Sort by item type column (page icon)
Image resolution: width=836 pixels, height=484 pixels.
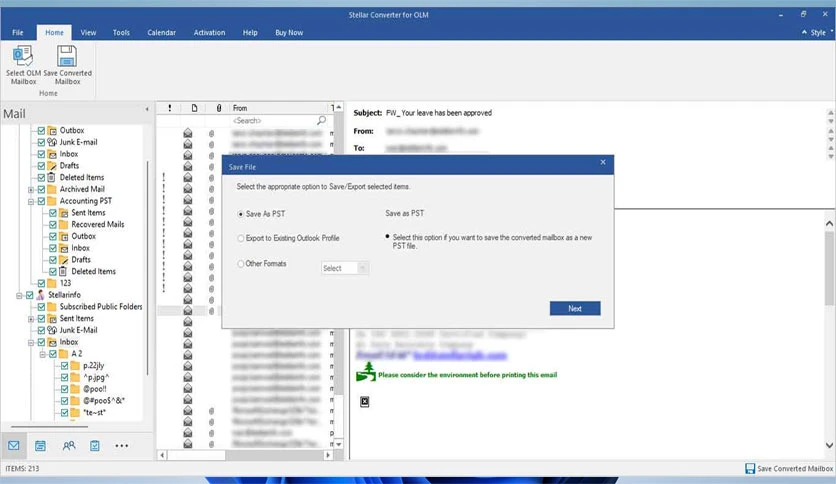tap(194, 108)
